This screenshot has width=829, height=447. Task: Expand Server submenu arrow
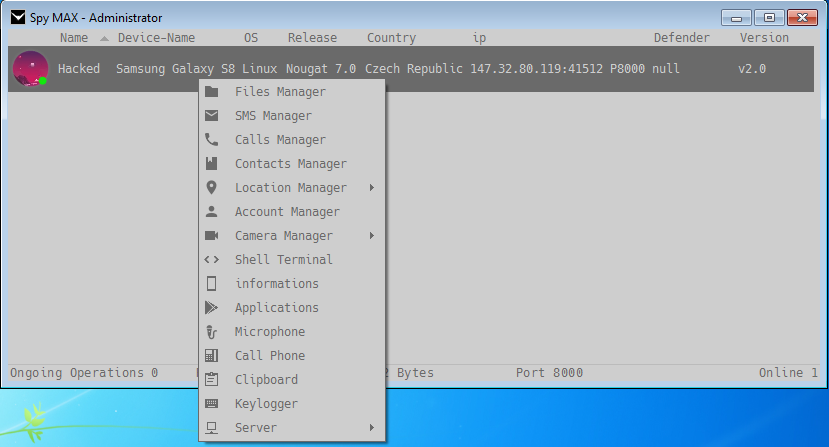tap(372, 427)
